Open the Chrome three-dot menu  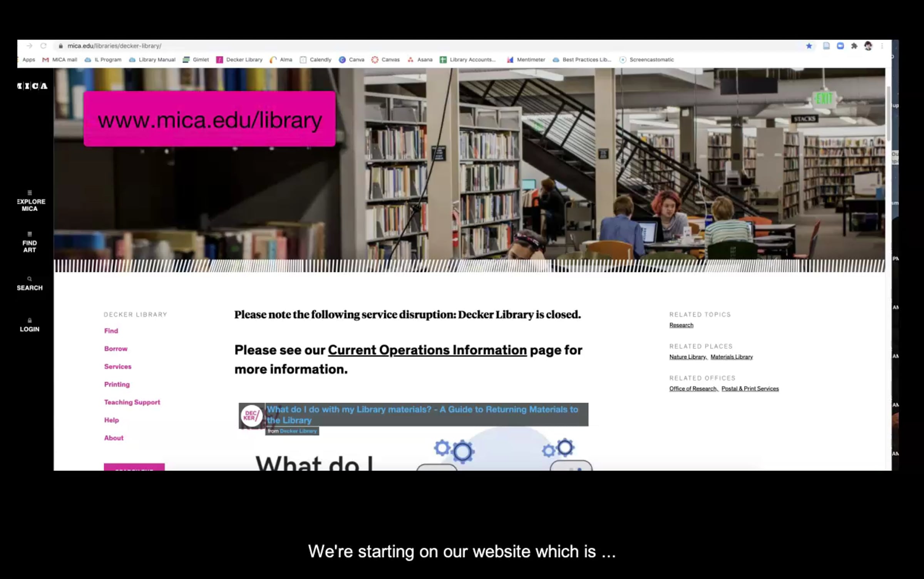coord(882,46)
